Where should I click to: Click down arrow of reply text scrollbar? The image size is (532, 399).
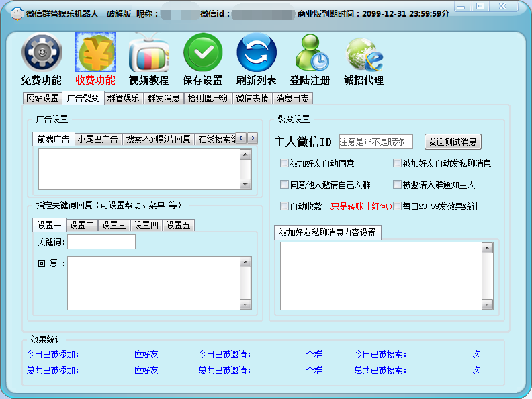click(245, 304)
